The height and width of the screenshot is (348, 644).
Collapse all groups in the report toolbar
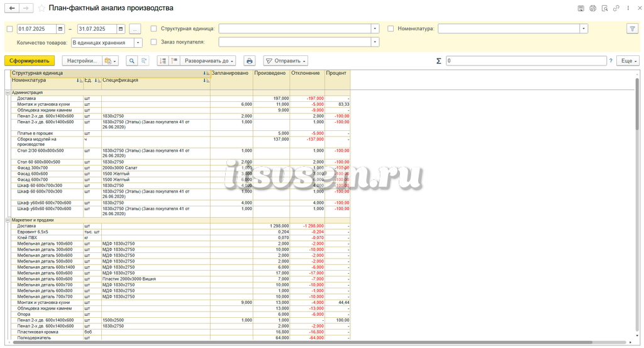pos(163,61)
